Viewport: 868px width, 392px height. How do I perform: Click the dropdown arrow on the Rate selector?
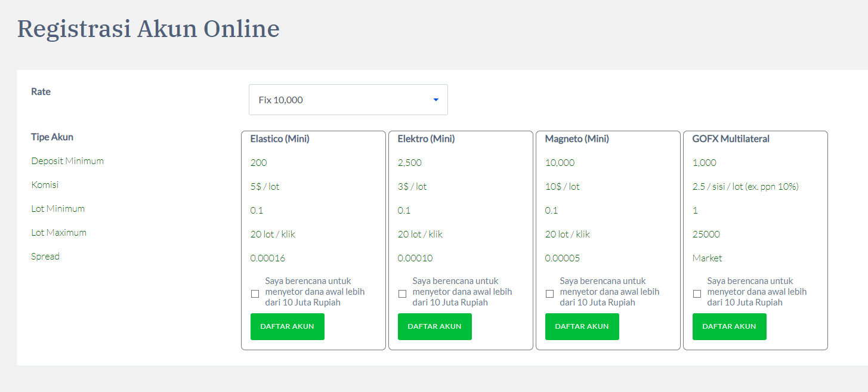[435, 100]
